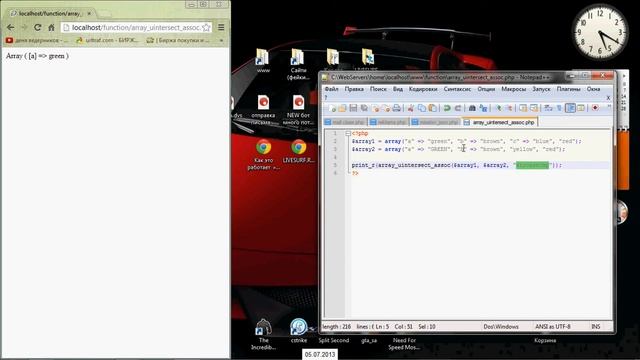Select The Incredib... desktop shortcut

point(263,335)
